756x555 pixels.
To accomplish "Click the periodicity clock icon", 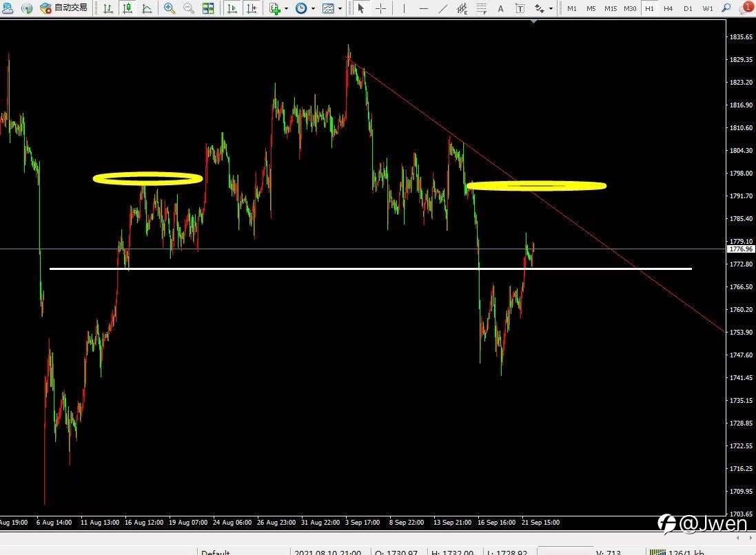I will tap(301, 8).
